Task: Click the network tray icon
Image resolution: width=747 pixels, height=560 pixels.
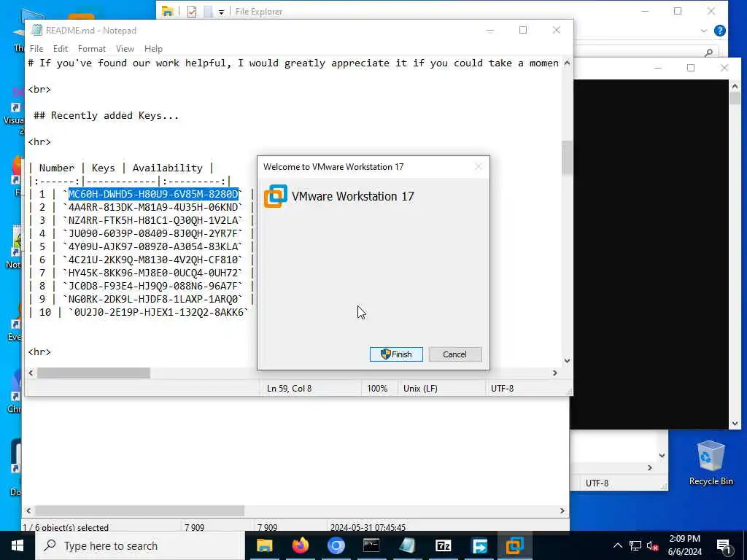Action: point(635,545)
